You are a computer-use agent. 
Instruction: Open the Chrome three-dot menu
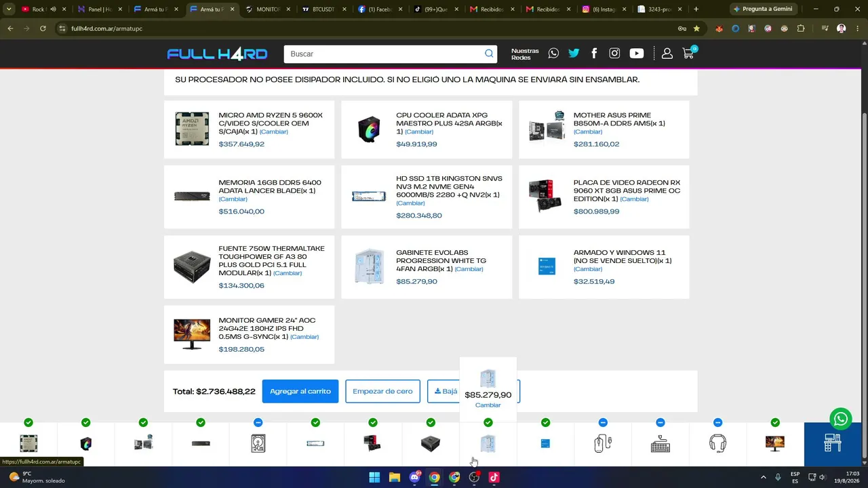coord(857,28)
